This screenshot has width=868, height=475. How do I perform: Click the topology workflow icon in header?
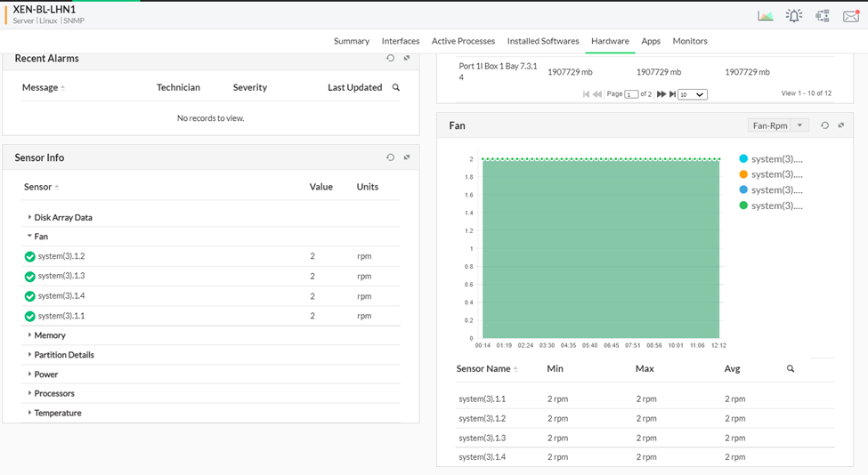[822, 15]
